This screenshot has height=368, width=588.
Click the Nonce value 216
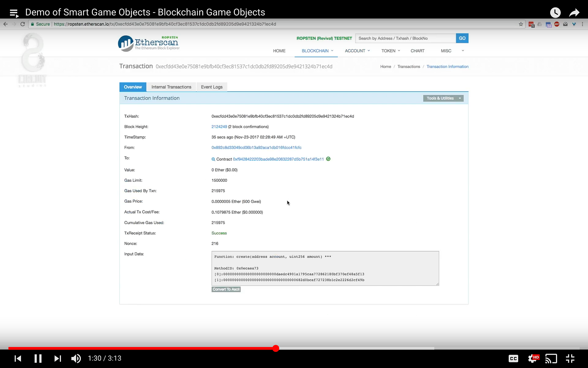(215, 244)
